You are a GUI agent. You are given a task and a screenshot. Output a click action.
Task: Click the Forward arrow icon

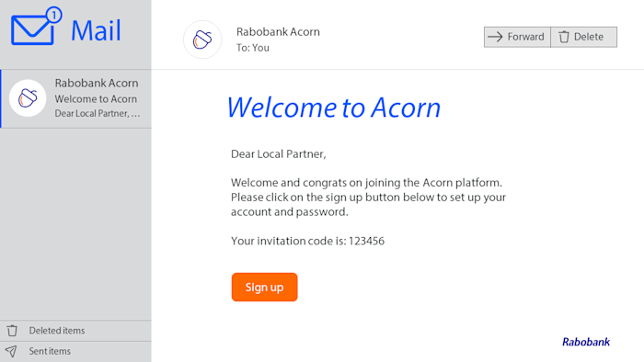pyautogui.click(x=495, y=37)
